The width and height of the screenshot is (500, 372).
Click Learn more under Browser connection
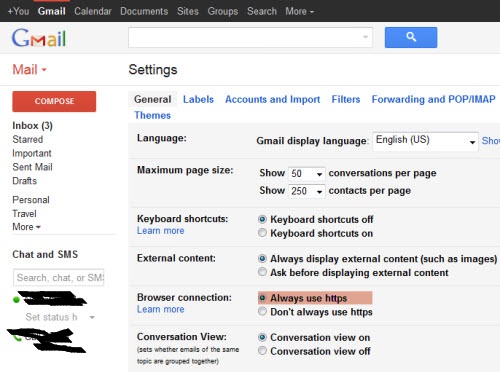tap(160, 309)
